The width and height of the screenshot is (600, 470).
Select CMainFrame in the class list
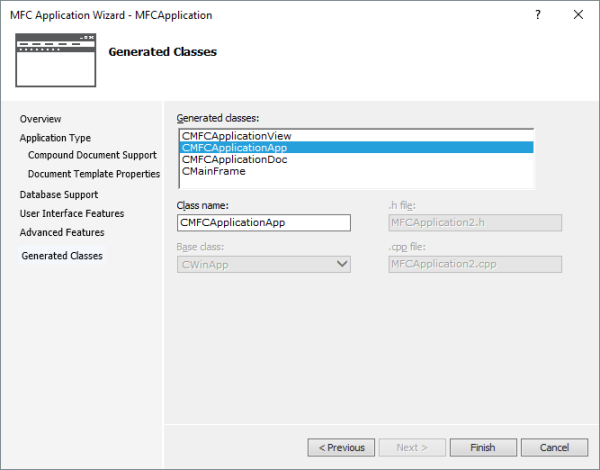[356, 171]
